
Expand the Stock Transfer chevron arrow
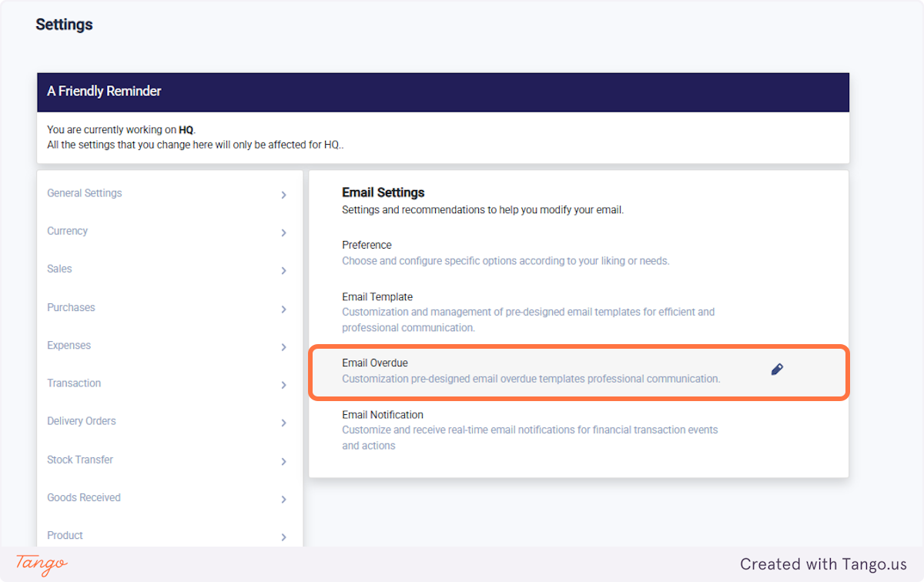283,461
